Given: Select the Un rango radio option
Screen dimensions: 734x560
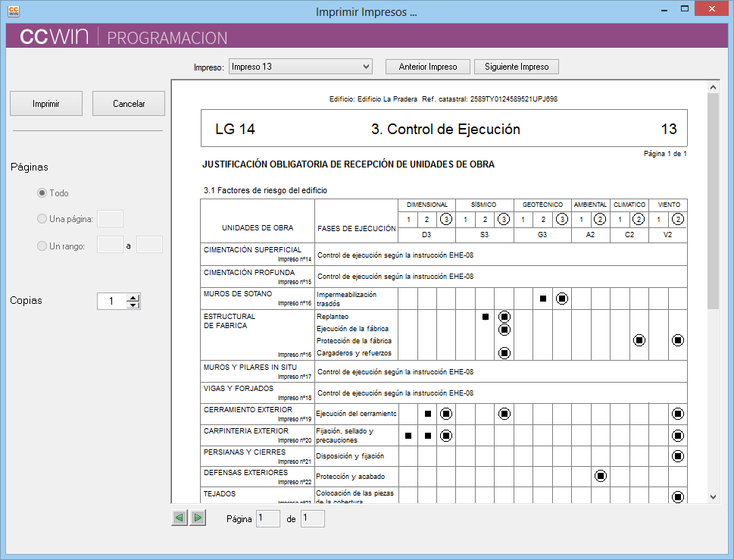Looking at the screenshot, I should [x=42, y=246].
